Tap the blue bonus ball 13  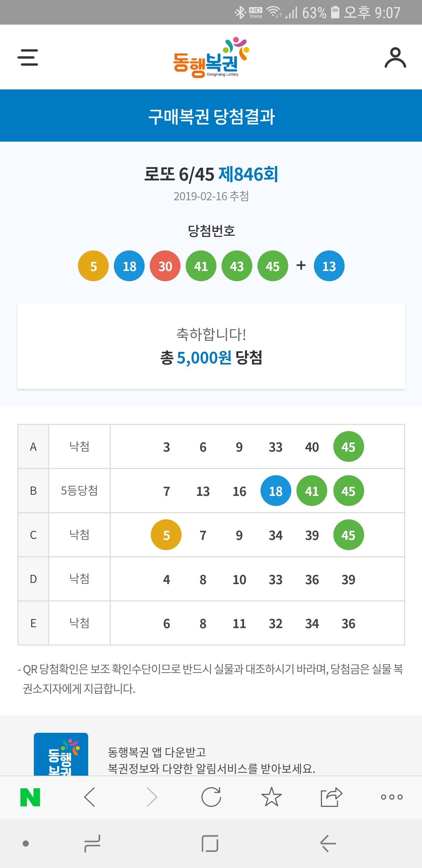coord(329,266)
